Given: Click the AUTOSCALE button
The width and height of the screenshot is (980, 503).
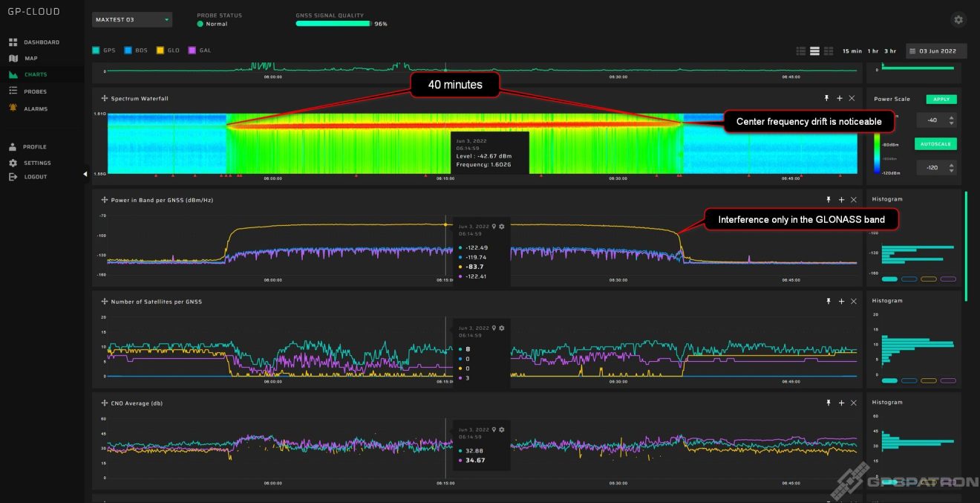Looking at the screenshot, I should [x=935, y=143].
